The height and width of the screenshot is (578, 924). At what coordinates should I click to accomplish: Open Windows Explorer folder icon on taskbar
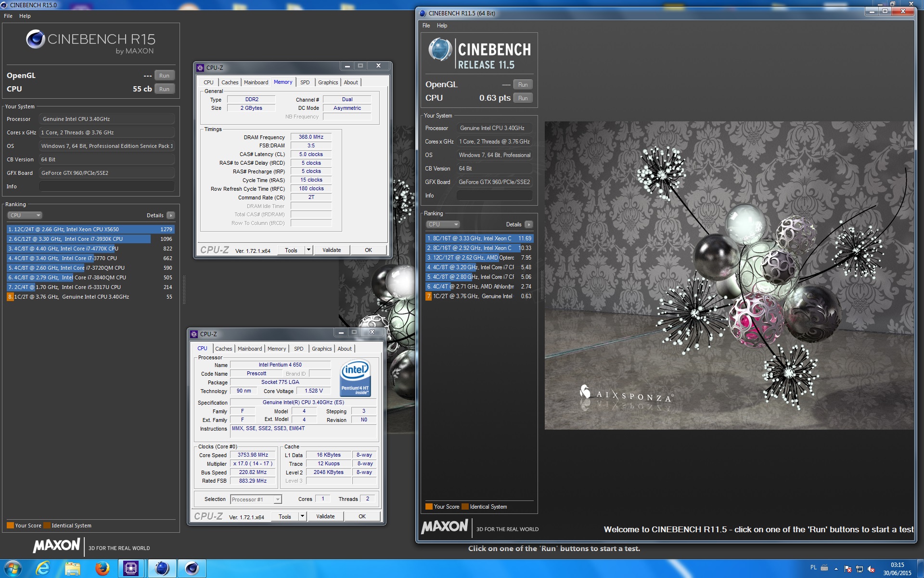72,568
